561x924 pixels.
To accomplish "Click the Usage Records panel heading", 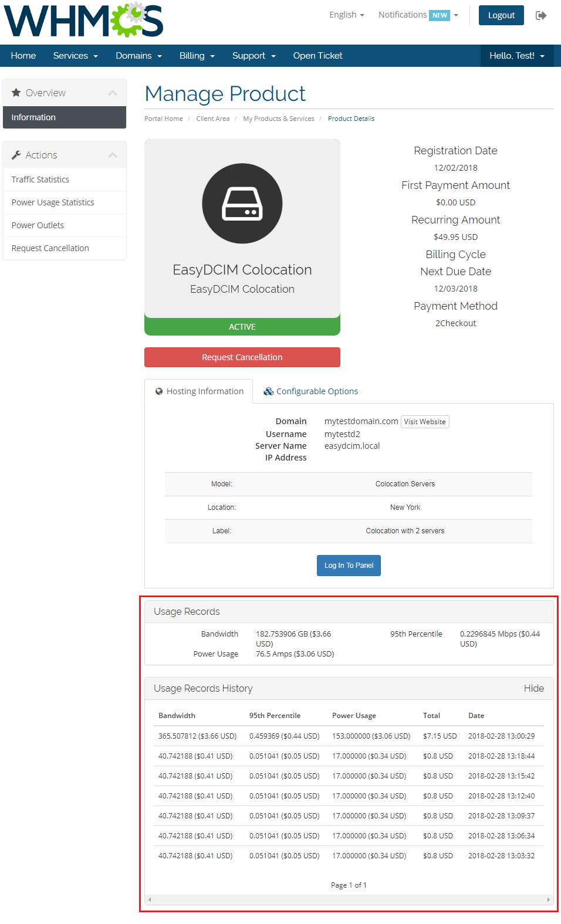I will (x=187, y=611).
